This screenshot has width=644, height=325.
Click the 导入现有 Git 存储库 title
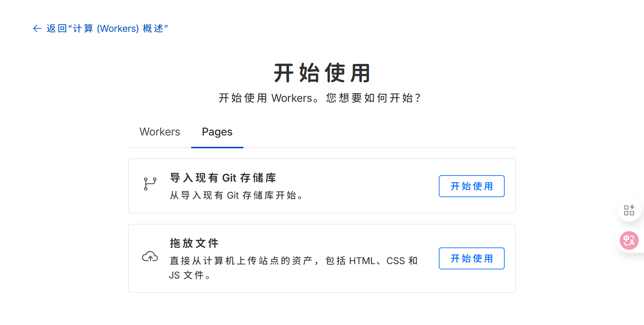pos(223,178)
